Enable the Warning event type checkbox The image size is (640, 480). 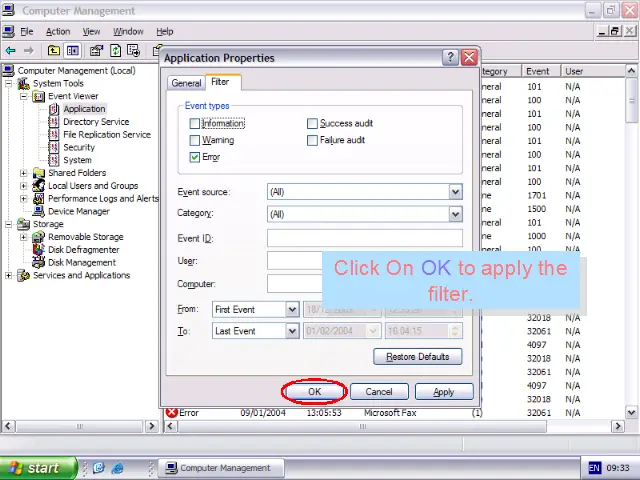point(195,140)
